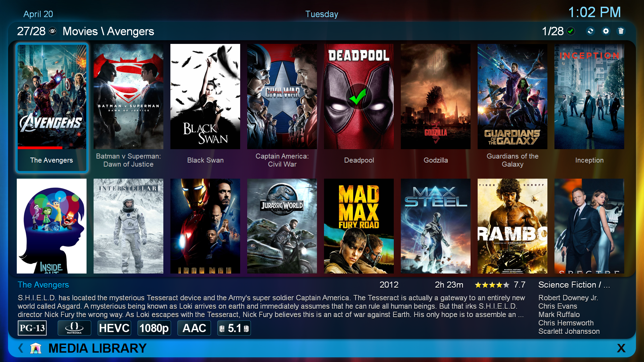Click the refresh library icon
The height and width of the screenshot is (362, 644).
point(590,31)
